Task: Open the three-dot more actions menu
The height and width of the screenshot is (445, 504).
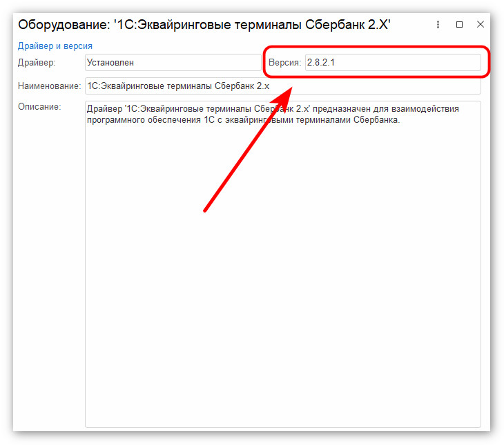Action: (x=438, y=24)
